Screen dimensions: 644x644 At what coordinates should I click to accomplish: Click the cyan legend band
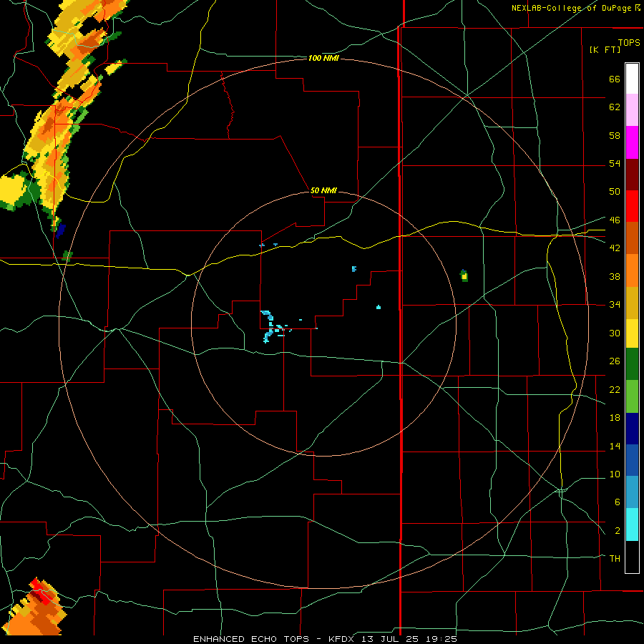pos(632,524)
